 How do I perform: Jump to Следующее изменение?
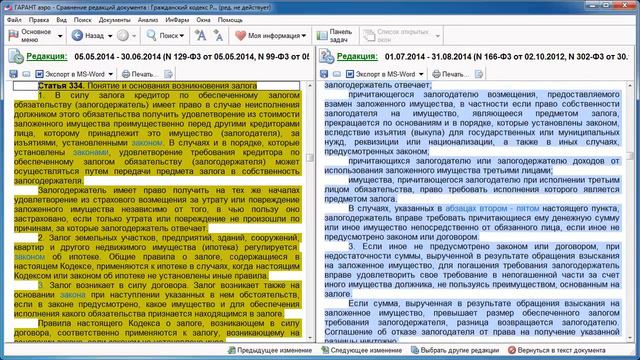[x=362, y=350]
